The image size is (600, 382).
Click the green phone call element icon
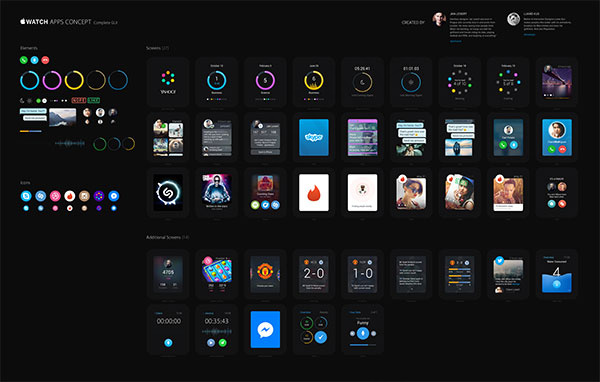pos(24,60)
